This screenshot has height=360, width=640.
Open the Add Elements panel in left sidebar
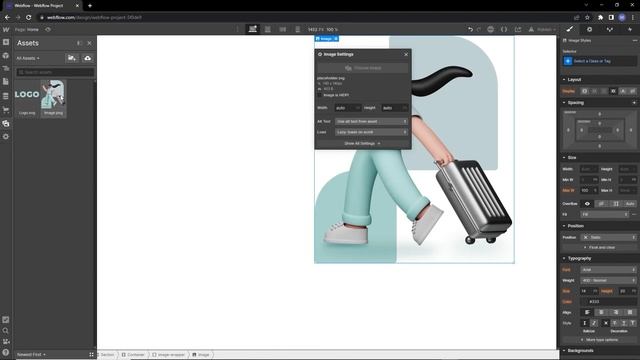(x=6, y=42)
